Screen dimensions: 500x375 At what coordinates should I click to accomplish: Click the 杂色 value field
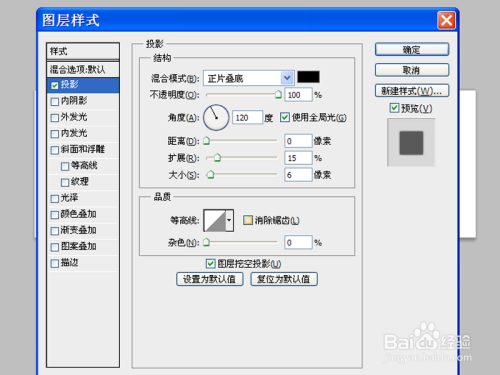(x=298, y=242)
